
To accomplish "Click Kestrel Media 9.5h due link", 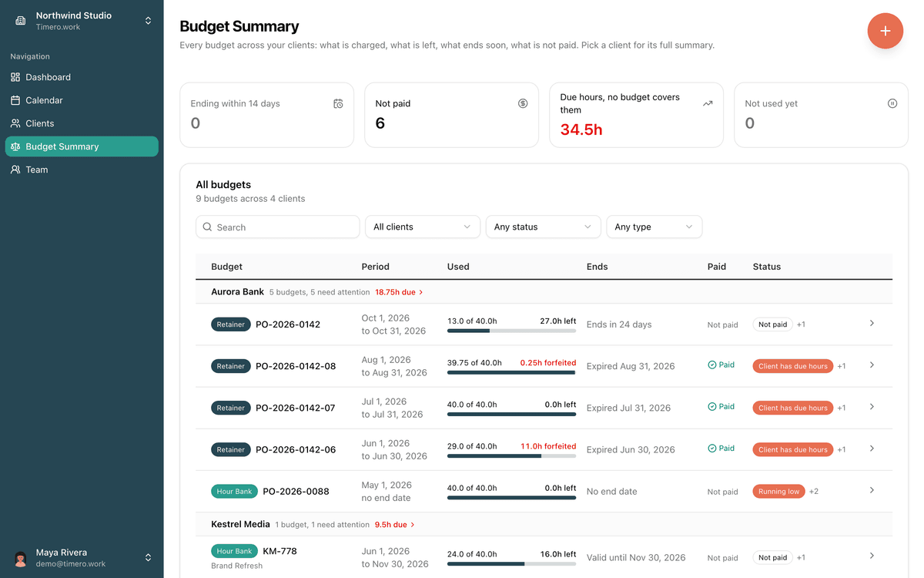I will click(395, 525).
